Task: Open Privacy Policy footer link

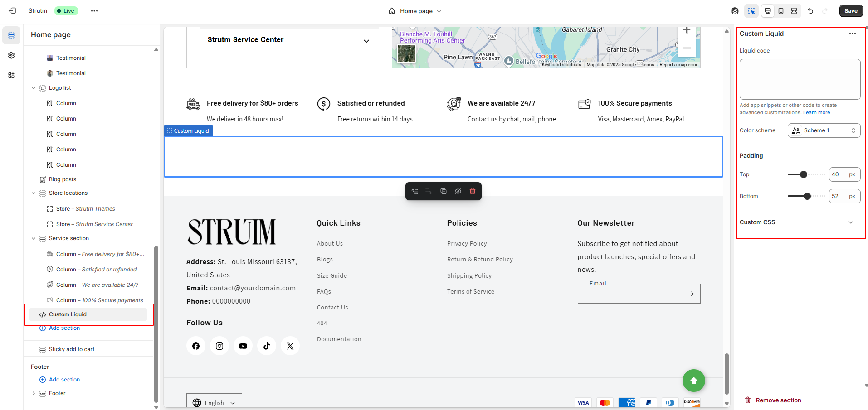Action: [467, 244]
